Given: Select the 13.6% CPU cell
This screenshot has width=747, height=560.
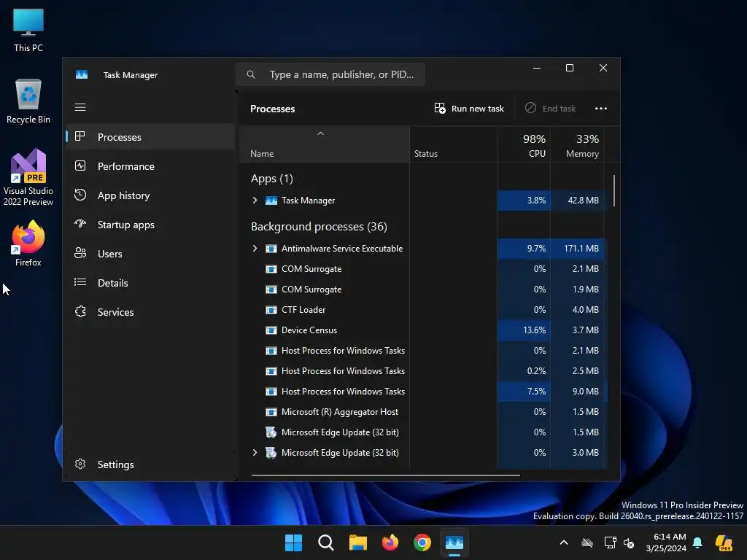Looking at the screenshot, I should (524, 330).
